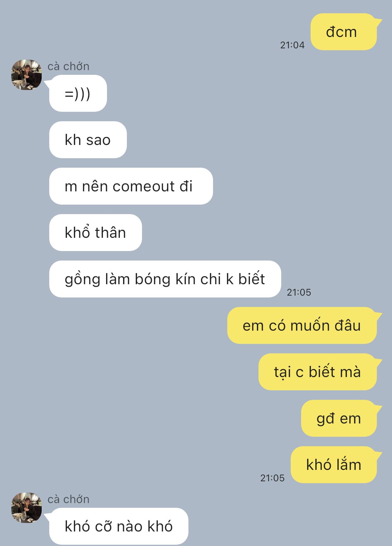
Task: Tap the 21:05 timestamp beside gồng message
Action: [299, 292]
